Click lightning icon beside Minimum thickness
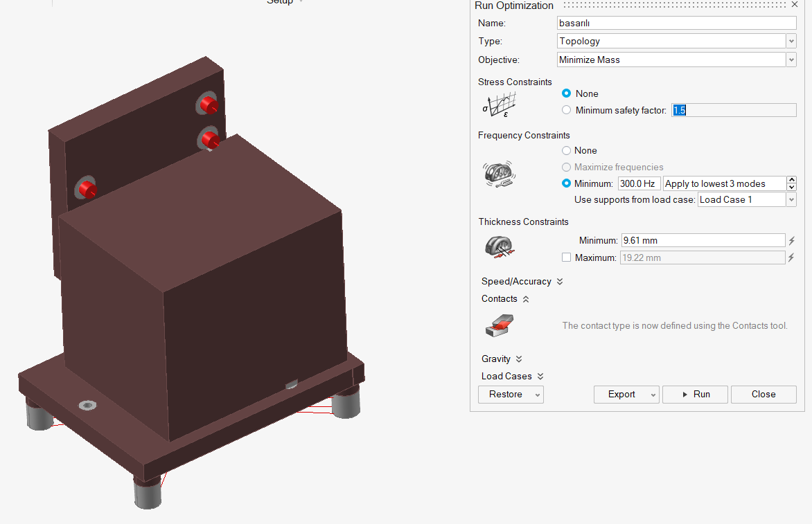The height and width of the screenshot is (524, 812). (791, 240)
